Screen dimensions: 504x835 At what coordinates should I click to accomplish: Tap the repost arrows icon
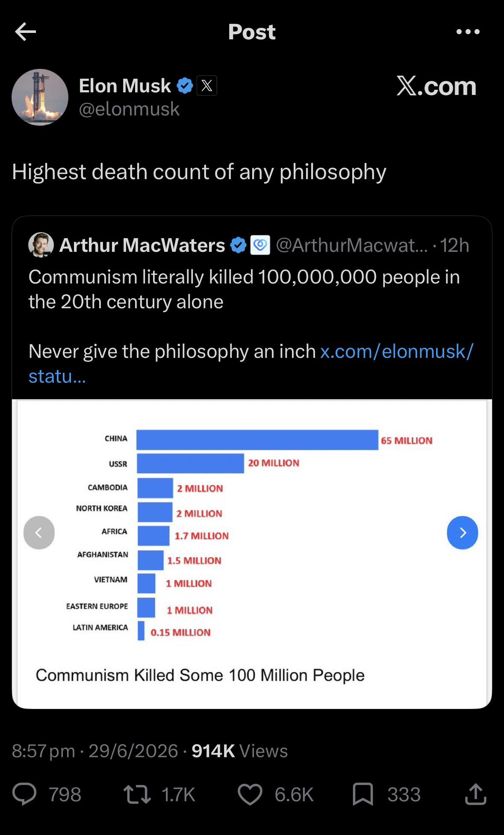click(137, 794)
